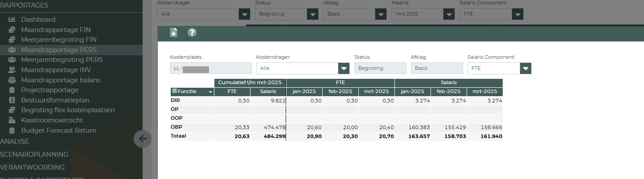The height and width of the screenshot is (179, 644).
Task: Click the Maandrapportage PERS people icon
Action: [x=12, y=50]
